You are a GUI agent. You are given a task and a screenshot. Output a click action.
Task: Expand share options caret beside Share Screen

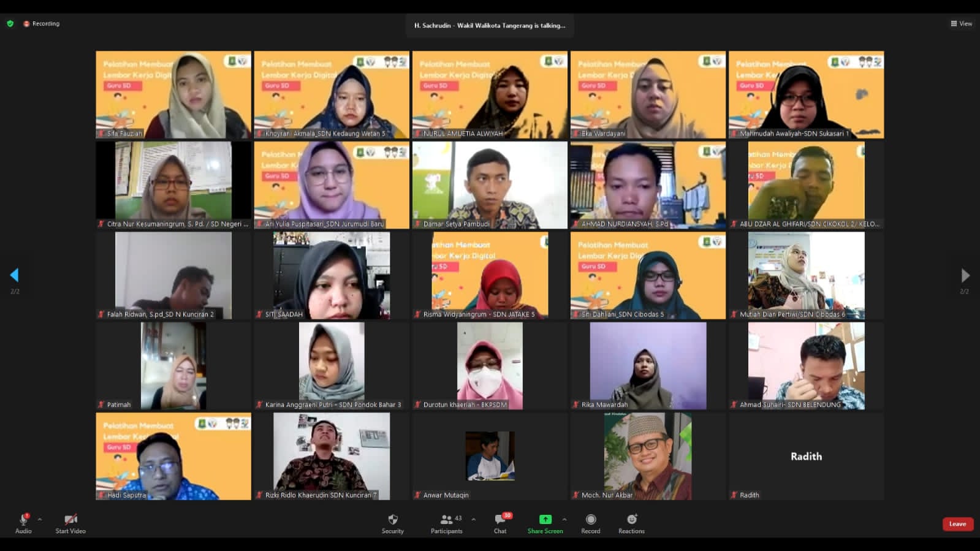(564, 519)
